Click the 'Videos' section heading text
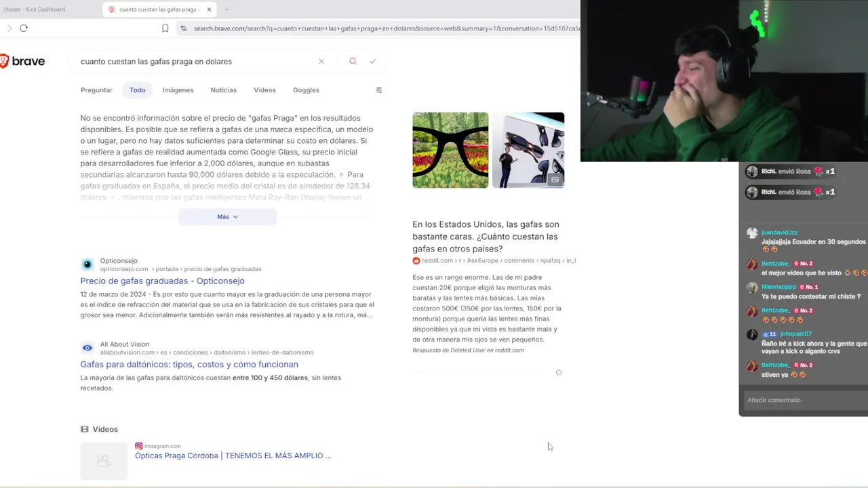868x488 pixels. click(x=105, y=429)
